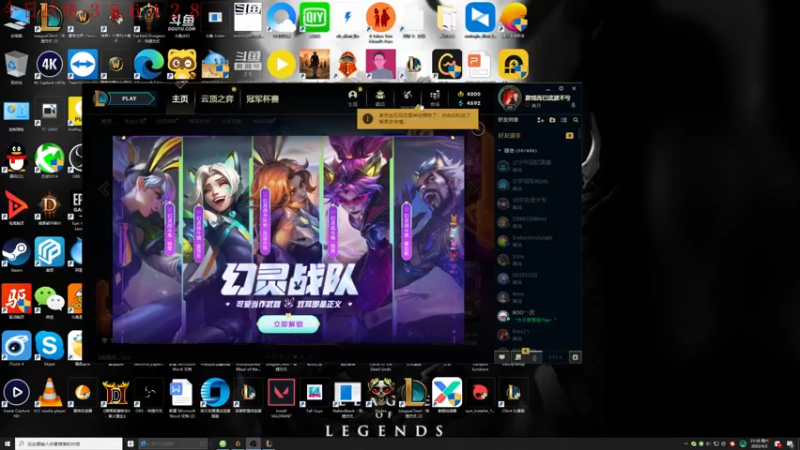The image size is (800, 450).
Task: Open the 冠军杯赛 tab
Action: coord(262,99)
